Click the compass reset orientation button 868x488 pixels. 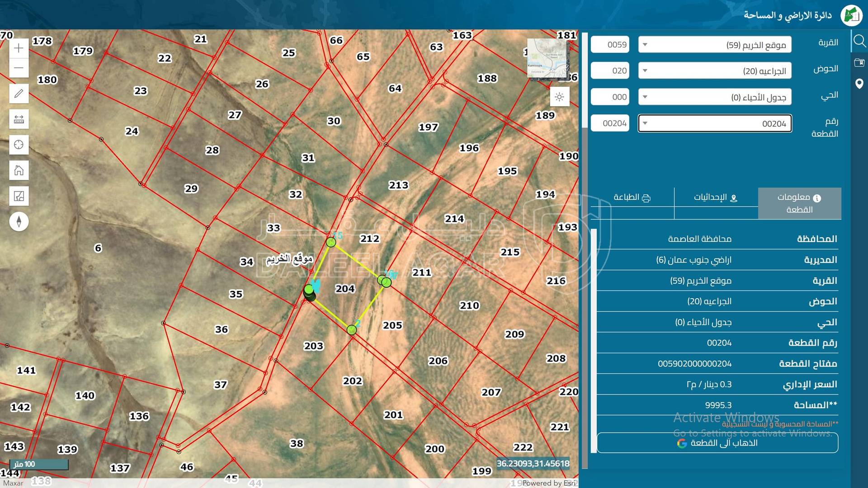click(19, 221)
